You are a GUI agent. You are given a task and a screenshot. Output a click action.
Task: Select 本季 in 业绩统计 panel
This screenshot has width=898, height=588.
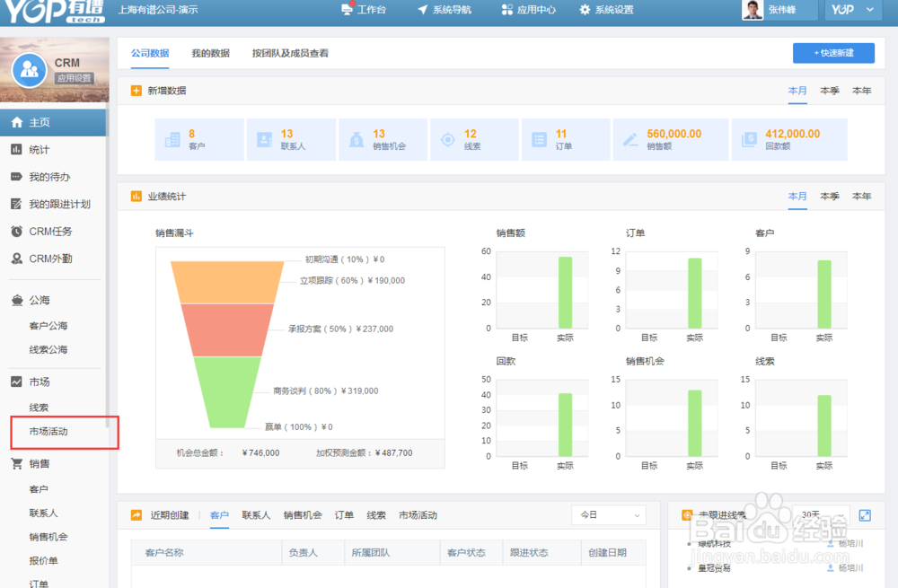click(829, 197)
